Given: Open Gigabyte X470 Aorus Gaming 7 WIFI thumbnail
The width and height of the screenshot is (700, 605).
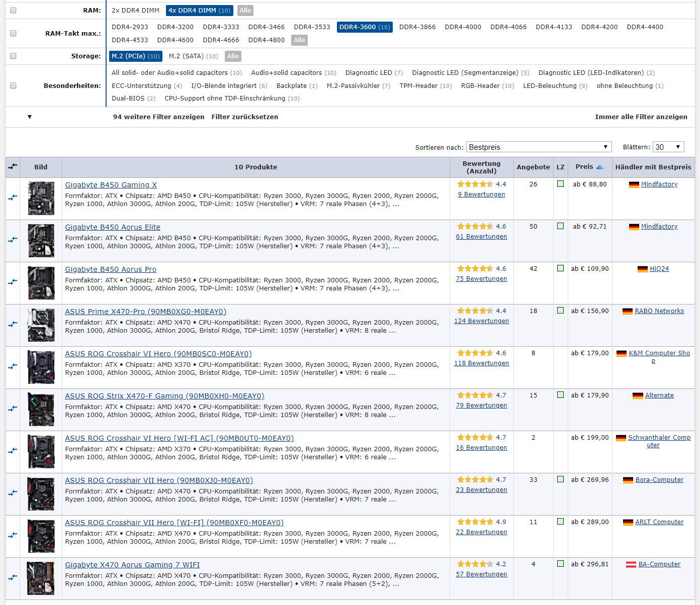Looking at the screenshot, I should (x=41, y=578).
